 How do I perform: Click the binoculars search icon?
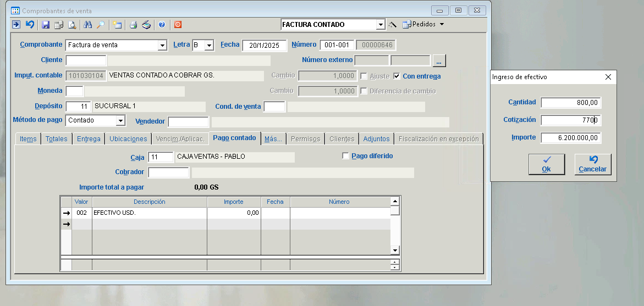tap(87, 25)
